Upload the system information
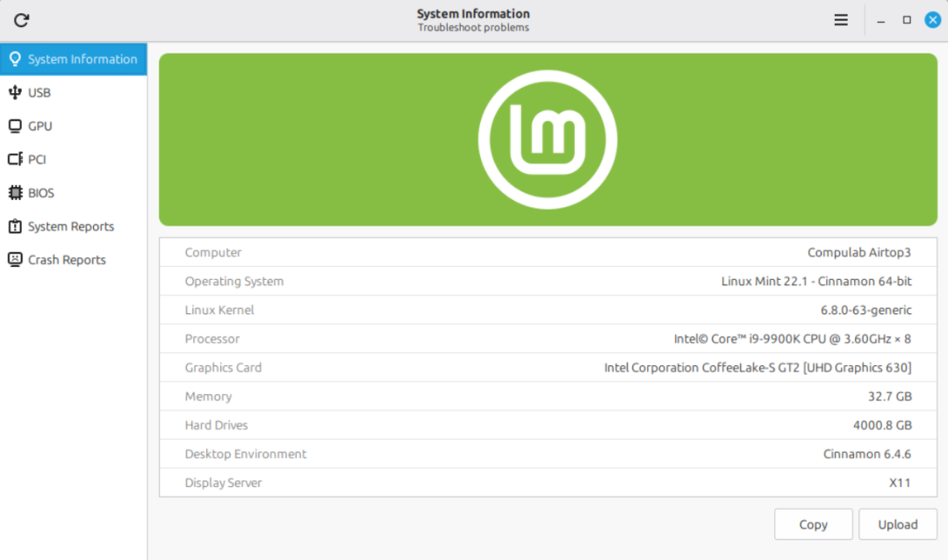Image resolution: width=948 pixels, height=560 pixels. 898,524
